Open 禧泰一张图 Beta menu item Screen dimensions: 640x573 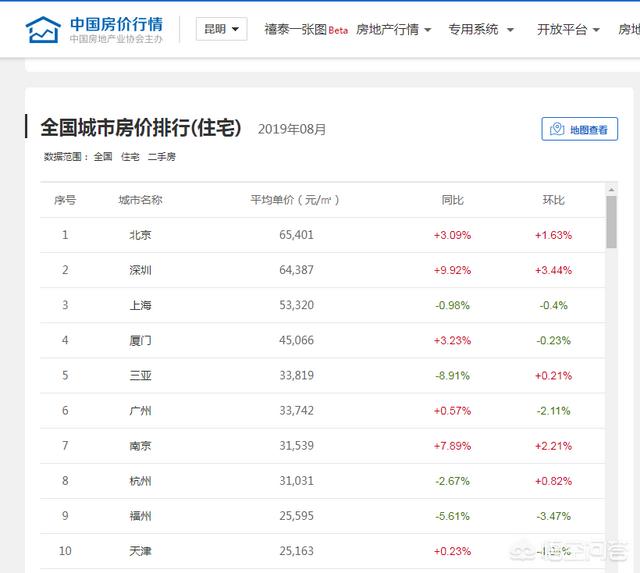(x=305, y=30)
